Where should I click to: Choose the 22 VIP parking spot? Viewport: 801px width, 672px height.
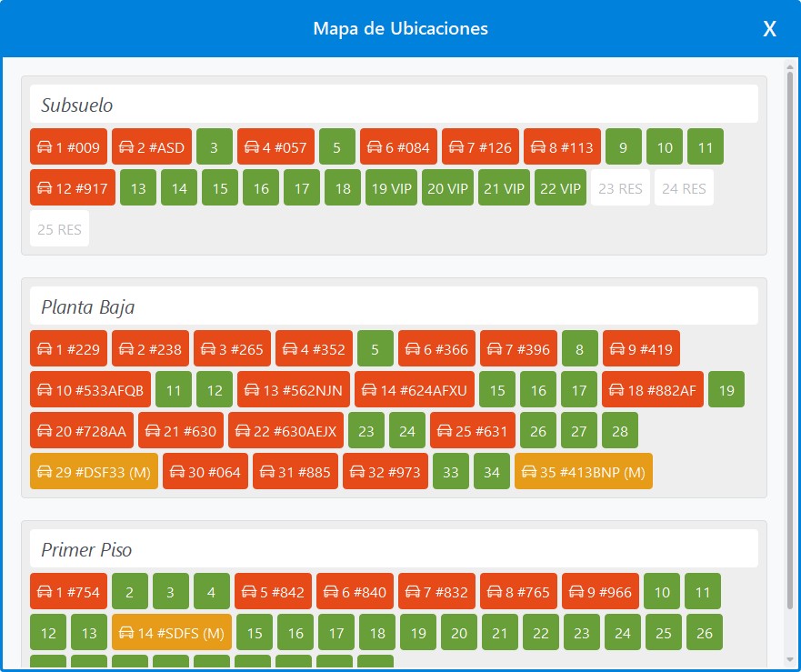click(x=560, y=189)
